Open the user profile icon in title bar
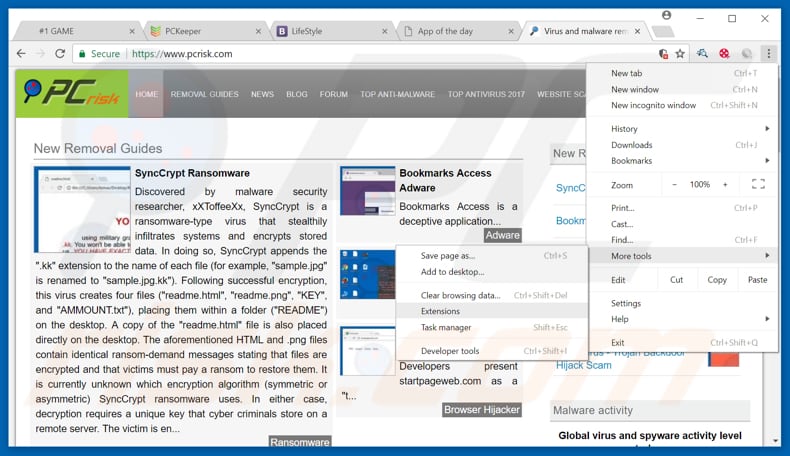The width and height of the screenshot is (790, 456). (x=666, y=15)
